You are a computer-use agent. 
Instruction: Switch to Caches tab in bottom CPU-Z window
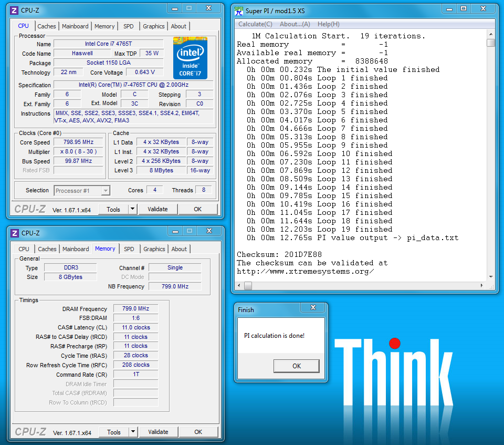[47, 249]
